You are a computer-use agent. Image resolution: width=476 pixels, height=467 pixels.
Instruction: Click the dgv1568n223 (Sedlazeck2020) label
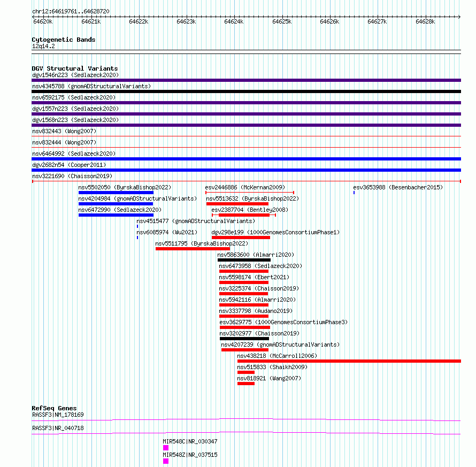[75, 120]
